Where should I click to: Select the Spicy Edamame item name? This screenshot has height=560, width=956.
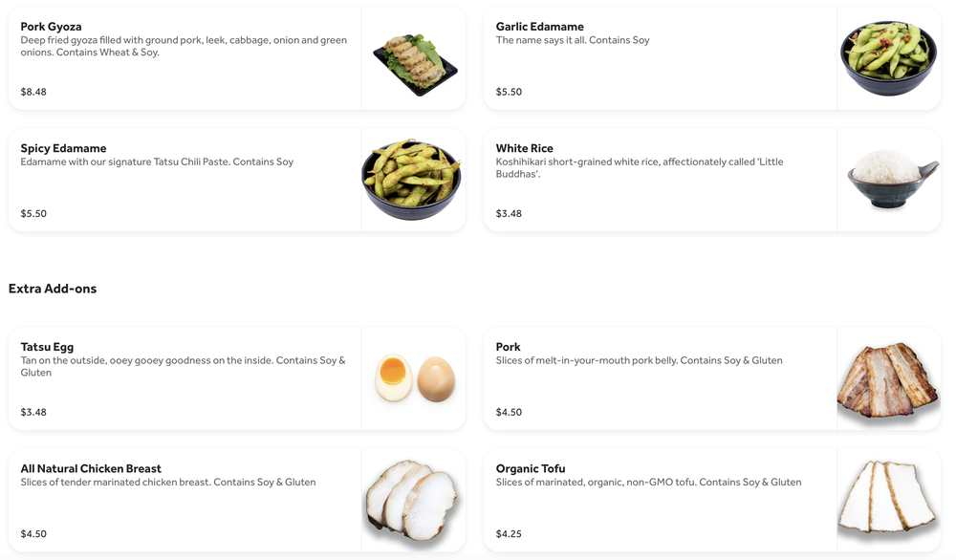click(x=63, y=148)
